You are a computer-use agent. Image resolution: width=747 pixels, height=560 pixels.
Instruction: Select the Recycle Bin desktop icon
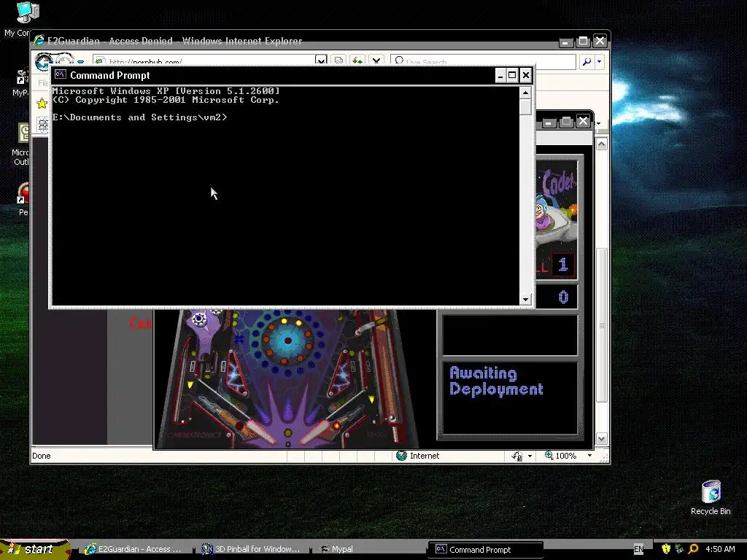pos(711,497)
